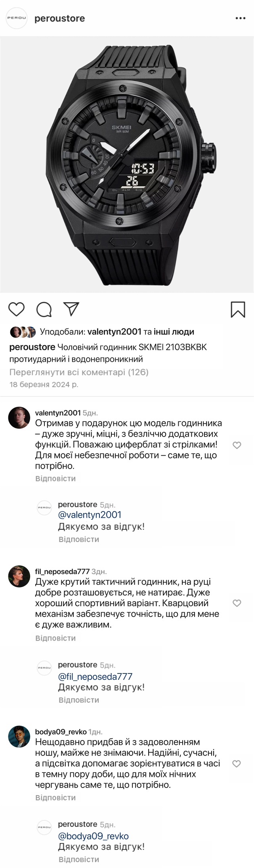Share post via paper plane icon
The width and height of the screenshot is (254, 868).
click(x=71, y=309)
